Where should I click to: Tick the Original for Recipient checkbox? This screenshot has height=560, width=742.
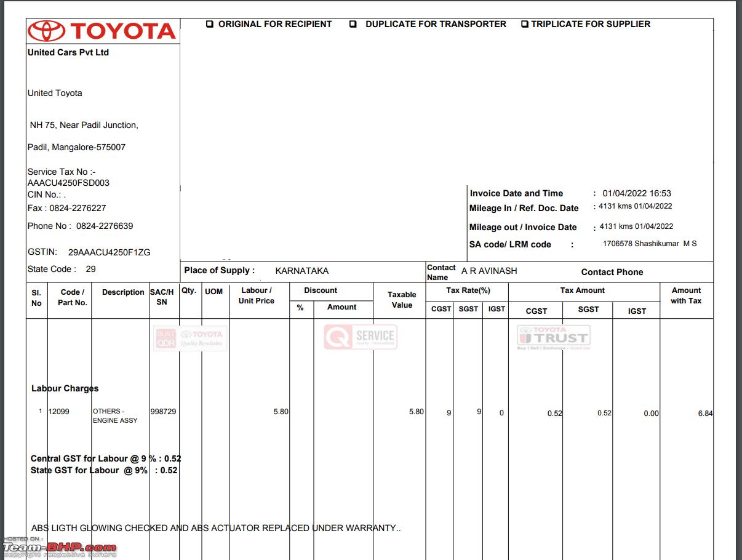click(x=210, y=24)
